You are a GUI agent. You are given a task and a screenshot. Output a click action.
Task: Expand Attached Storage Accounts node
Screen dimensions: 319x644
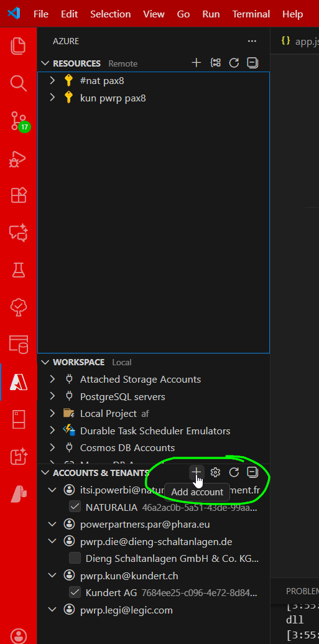point(52,379)
